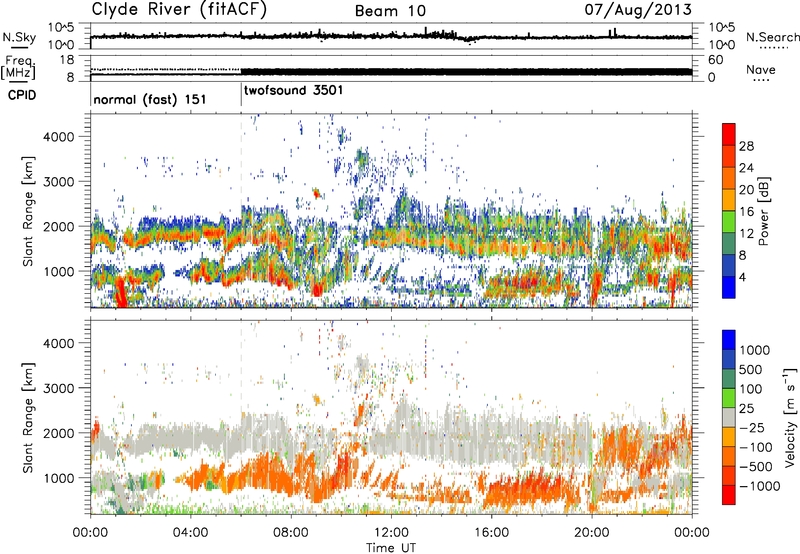Click the "-25" tick on Velocity colorbar

tap(752, 428)
